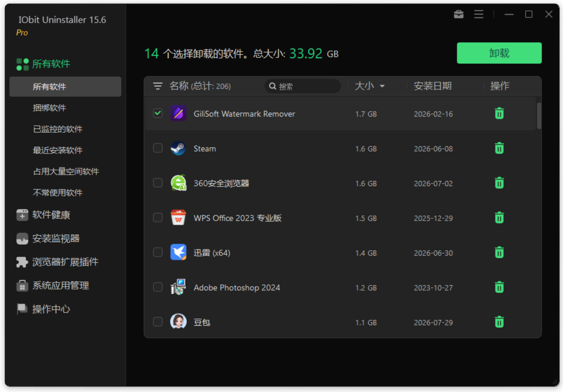Click trash icon for WPS Office 2023

click(499, 218)
